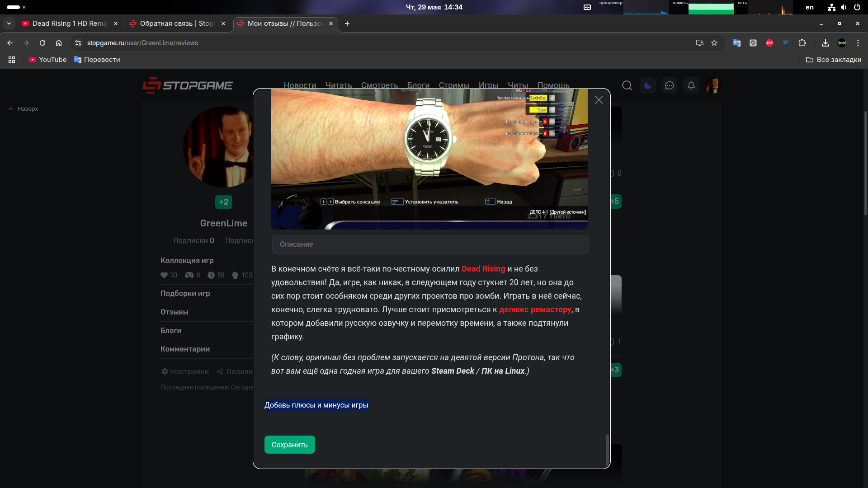The image size is (868, 488).
Task: Click the Сохранить button
Action: 289,445
